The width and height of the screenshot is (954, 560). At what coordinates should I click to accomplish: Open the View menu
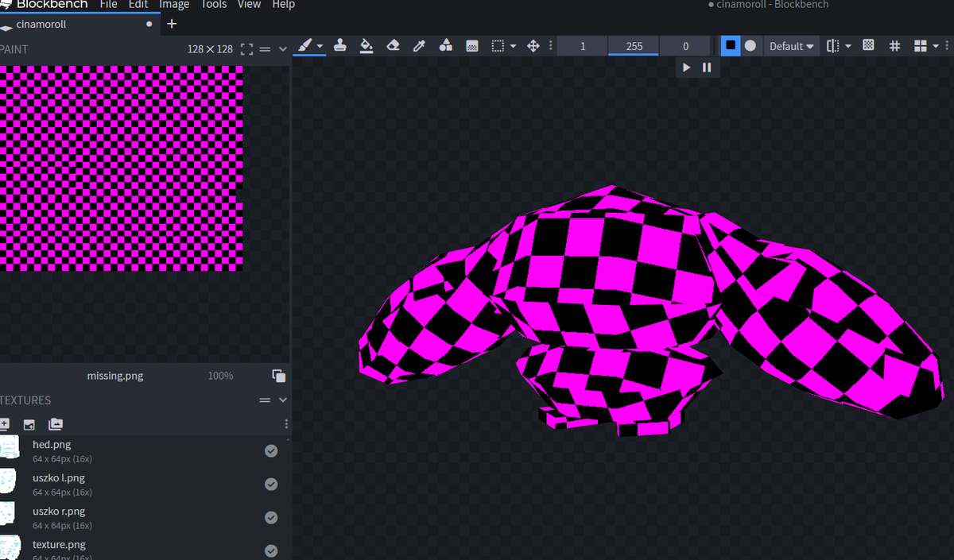click(249, 4)
